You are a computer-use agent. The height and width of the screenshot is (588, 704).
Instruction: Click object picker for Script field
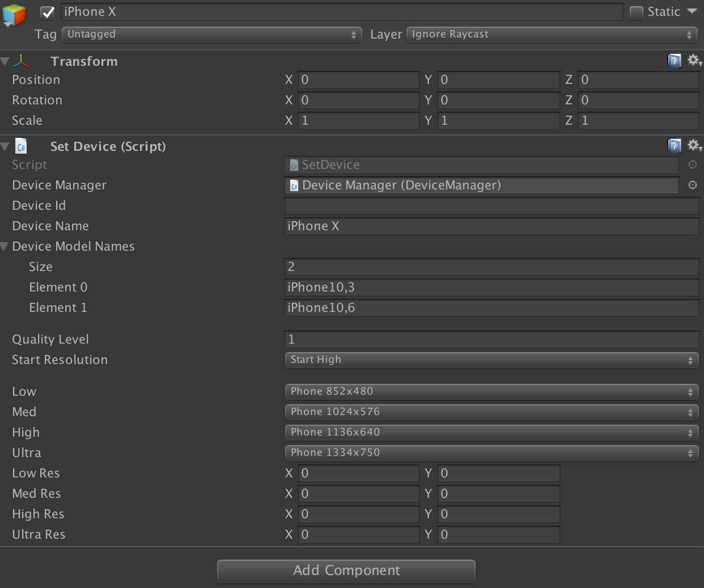pyautogui.click(x=693, y=164)
